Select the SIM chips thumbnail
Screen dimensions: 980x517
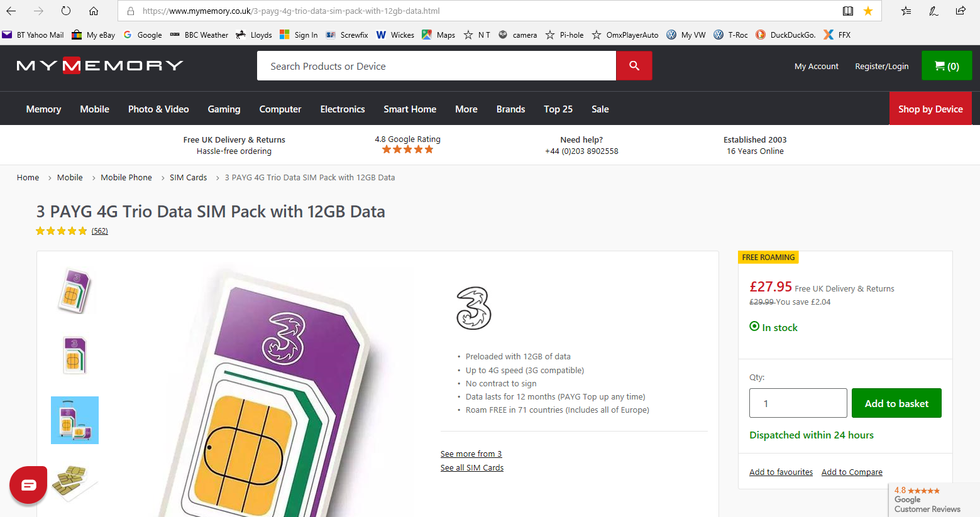pos(75,483)
